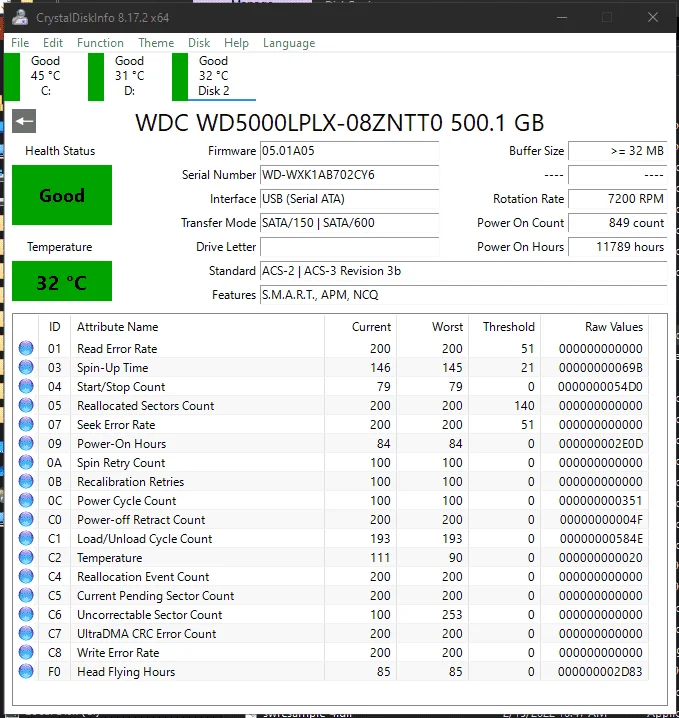This screenshot has height=718, width=679.
Task: Click the Buffer Size value field
Action: [618, 151]
